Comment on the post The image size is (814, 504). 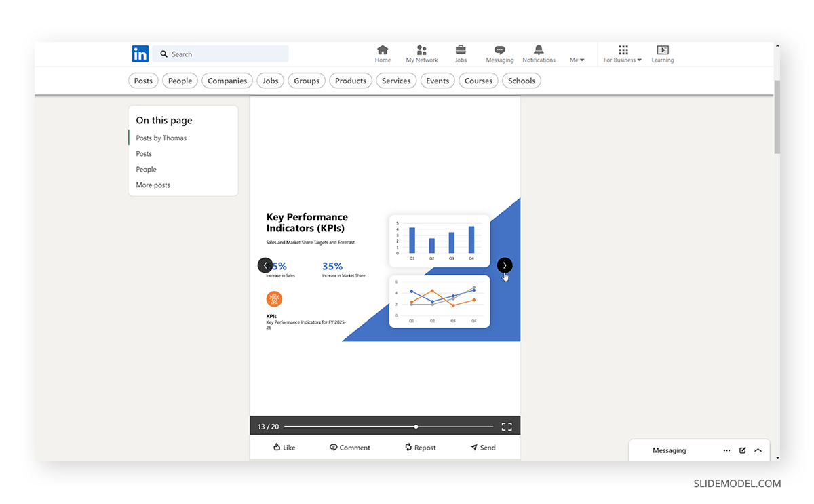350,447
